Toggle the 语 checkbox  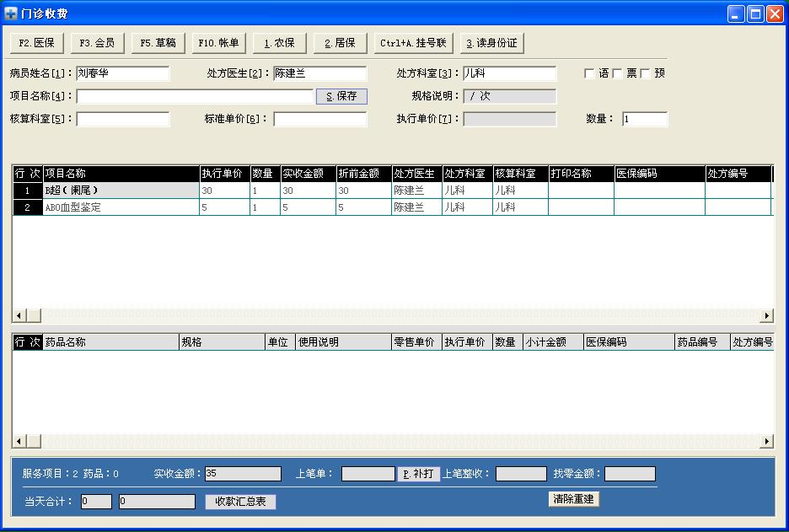[x=589, y=74]
